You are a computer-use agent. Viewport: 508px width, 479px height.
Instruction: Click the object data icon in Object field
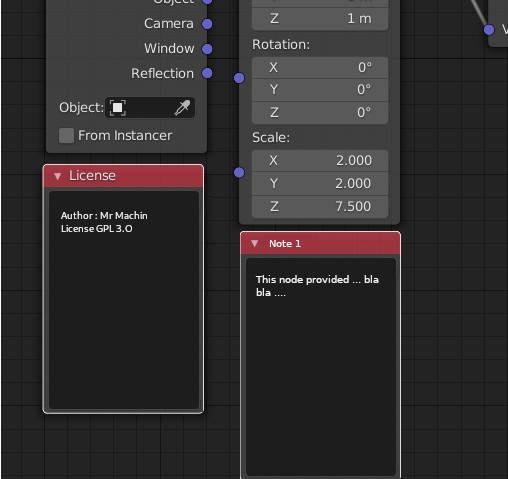118,108
